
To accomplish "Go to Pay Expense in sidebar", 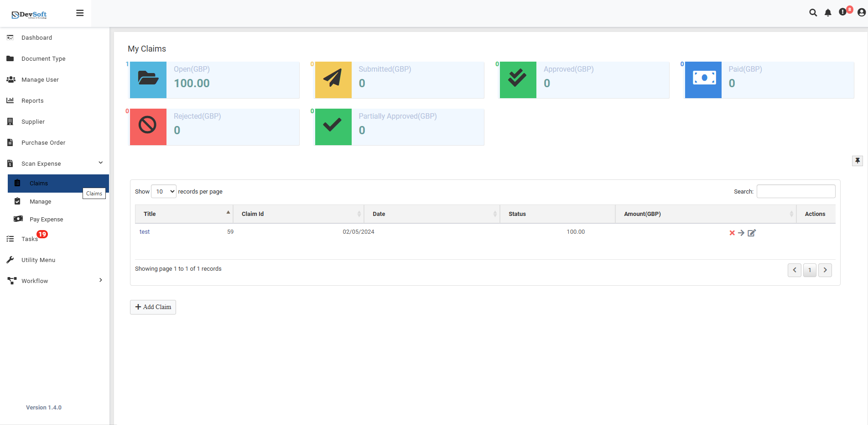I will (46, 220).
